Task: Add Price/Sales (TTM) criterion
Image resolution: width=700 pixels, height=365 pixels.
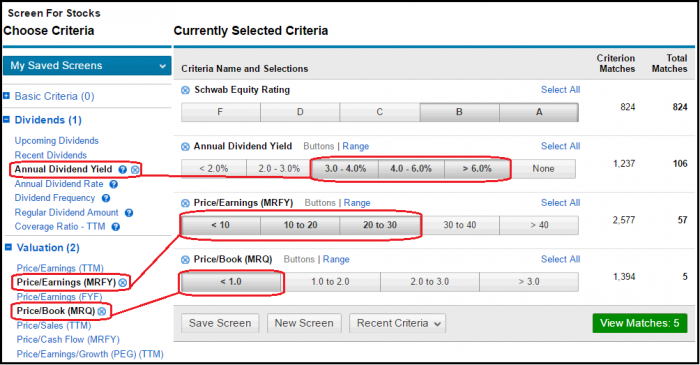Action: click(54, 325)
